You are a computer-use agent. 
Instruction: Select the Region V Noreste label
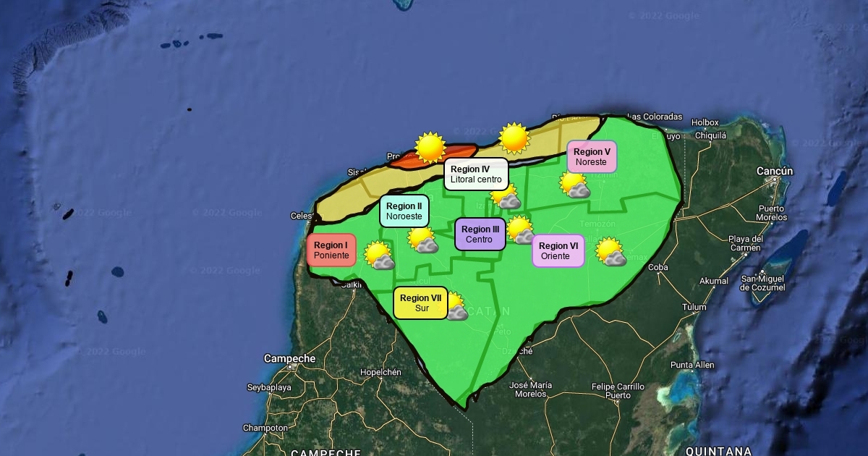coord(592,156)
